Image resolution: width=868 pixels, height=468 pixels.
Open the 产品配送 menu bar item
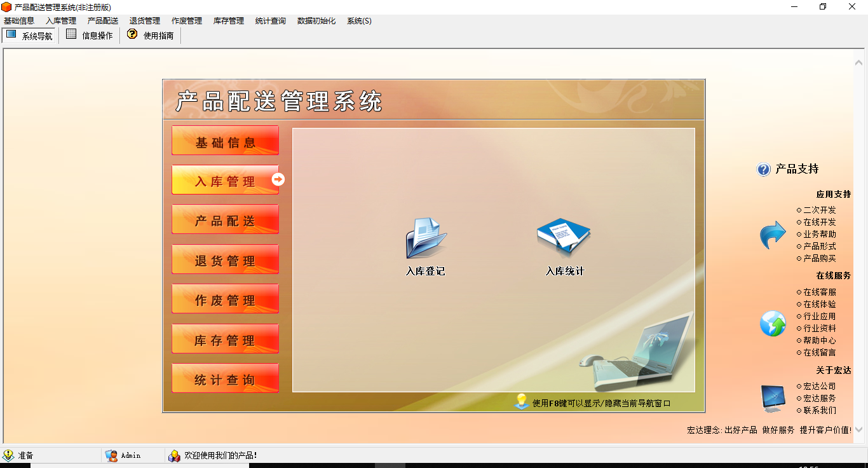pyautogui.click(x=103, y=21)
